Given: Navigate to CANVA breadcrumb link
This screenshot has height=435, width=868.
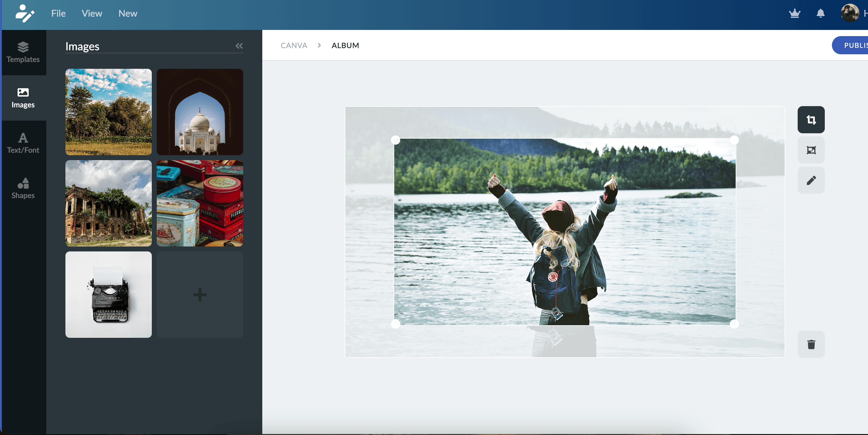Looking at the screenshot, I should pos(294,45).
